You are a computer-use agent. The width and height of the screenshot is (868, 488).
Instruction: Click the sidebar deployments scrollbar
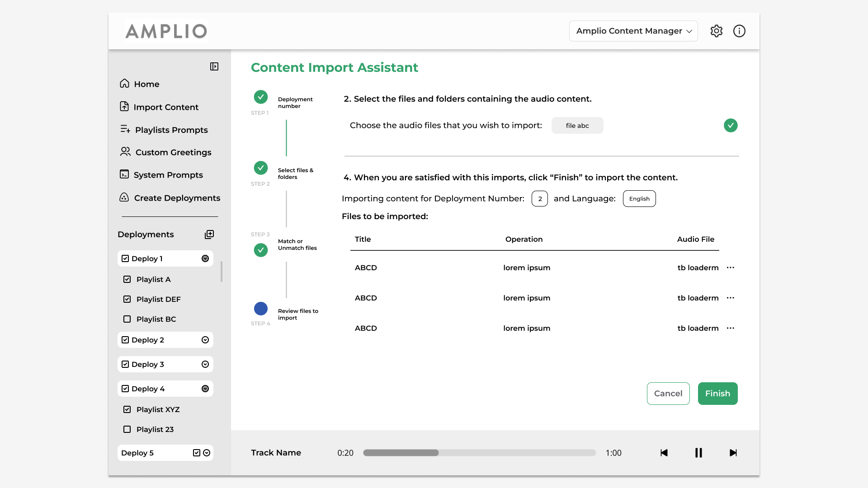coord(222,271)
